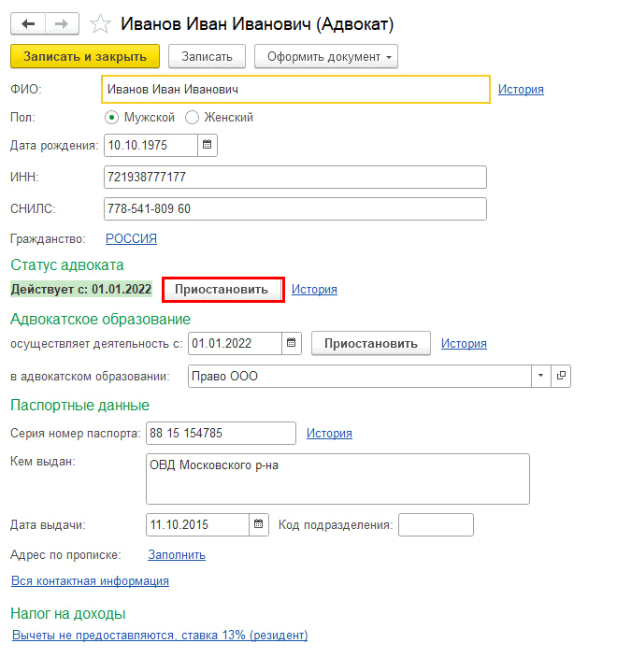
Task: Select the Женский gender option
Action: point(193,118)
